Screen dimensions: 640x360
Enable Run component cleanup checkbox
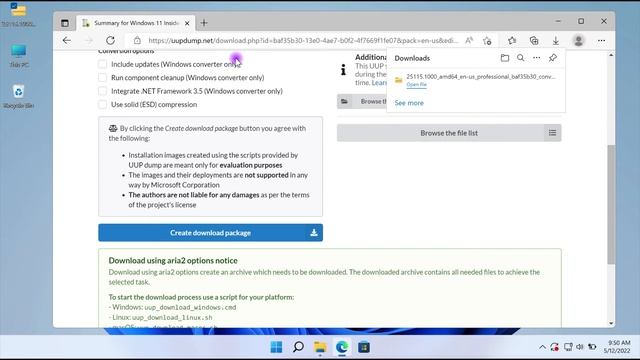102,78
